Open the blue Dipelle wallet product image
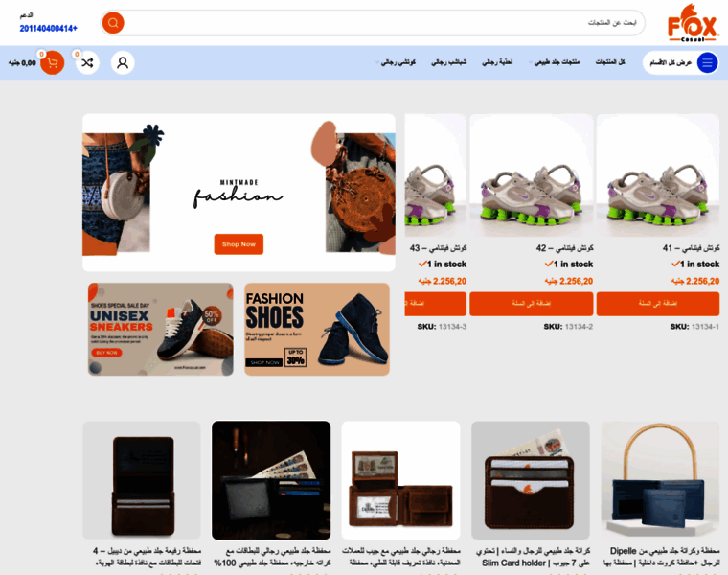The width and height of the screenshot is (728, 575). pyautogui.click(x=660, y=480)
